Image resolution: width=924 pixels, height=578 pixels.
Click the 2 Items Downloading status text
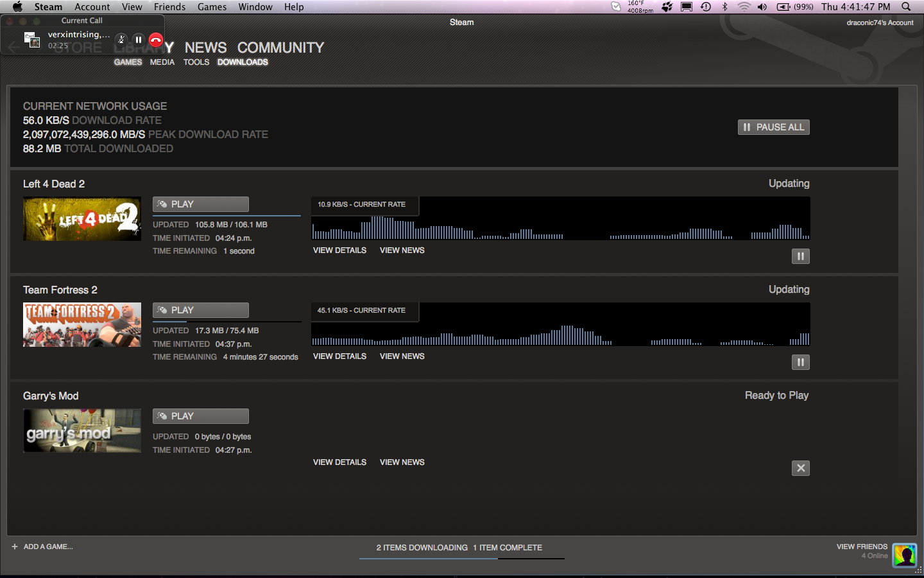(x=422, y=548)
